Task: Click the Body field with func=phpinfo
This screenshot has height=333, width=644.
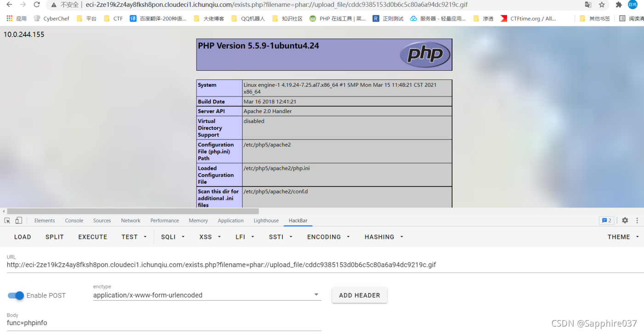Action: (164, 323)
